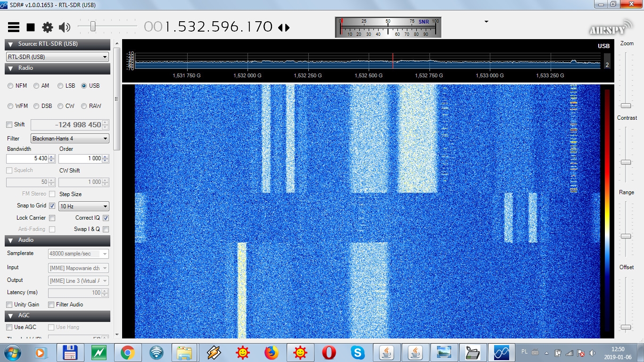644x362 pixels.
Task: Click the PL language indicator in the tray
Action: click(525, 352)
